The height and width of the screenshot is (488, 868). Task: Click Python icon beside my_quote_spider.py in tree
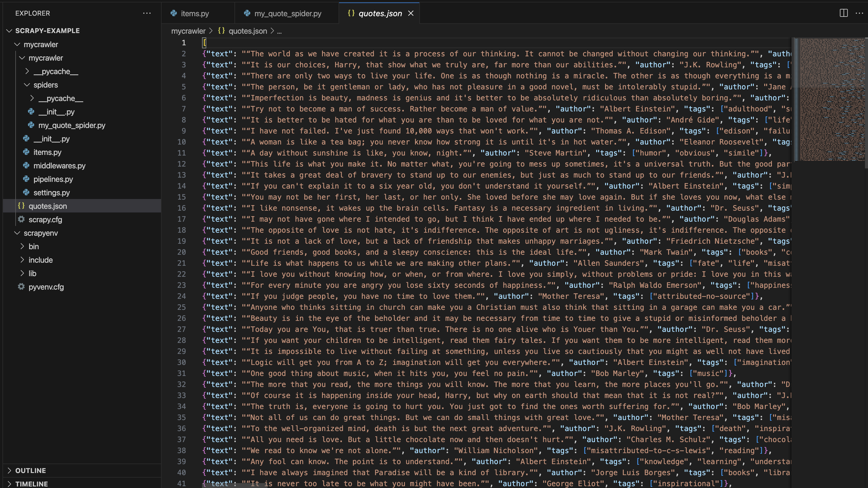coord(31,125)
